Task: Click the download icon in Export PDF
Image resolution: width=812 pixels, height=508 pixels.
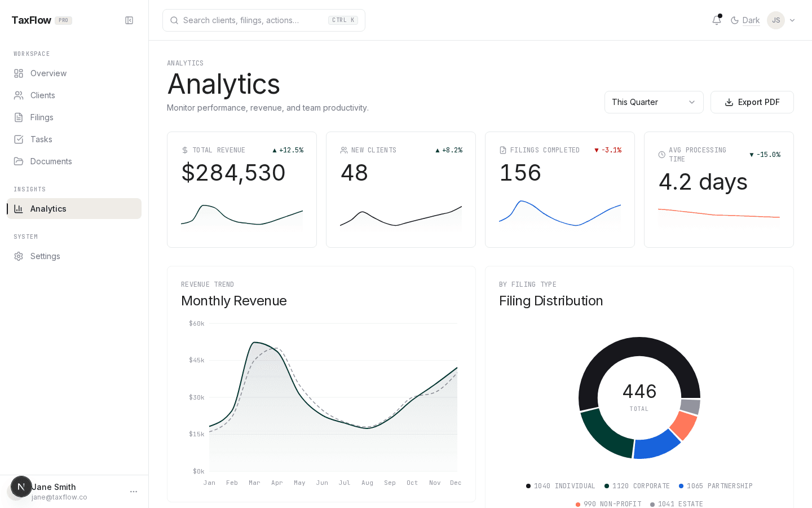Action: pyautogui.click(x=729, y=102)
